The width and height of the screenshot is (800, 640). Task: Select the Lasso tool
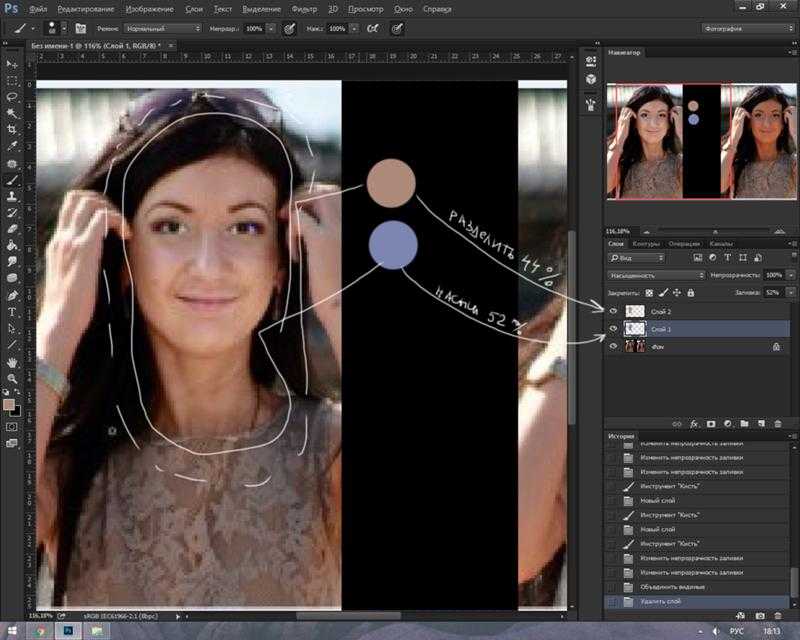[x=12, y=97]
